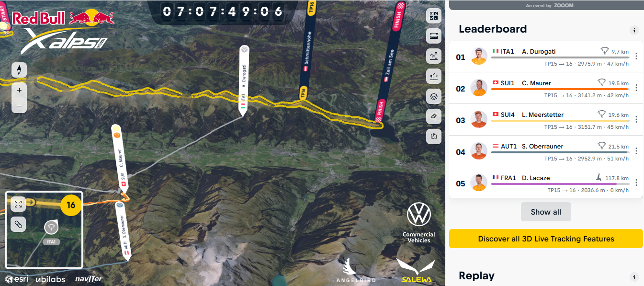This screenshot has width=644, height=286.
Task: Zoom in with the plus button
Action: [x=19, y=90]
